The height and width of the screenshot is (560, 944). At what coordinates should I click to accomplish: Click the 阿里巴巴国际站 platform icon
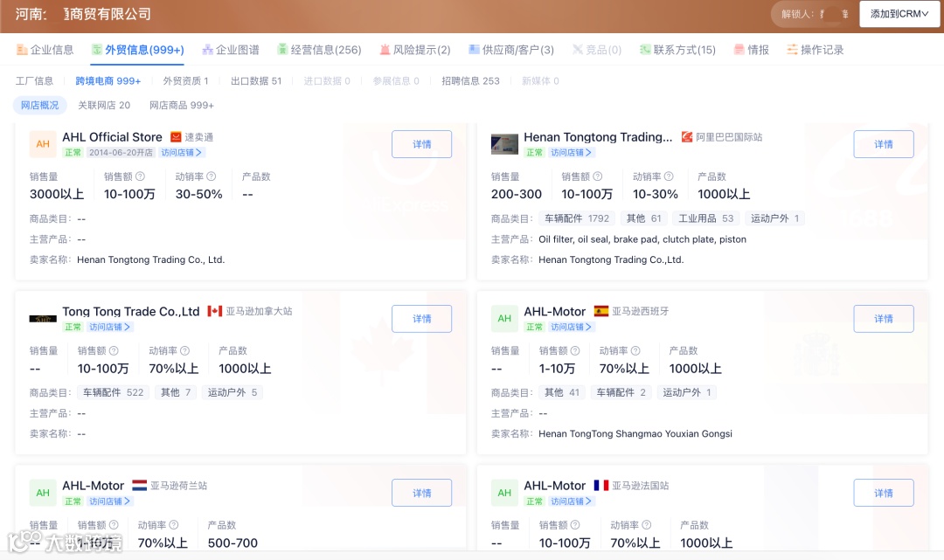pos(687,137)
